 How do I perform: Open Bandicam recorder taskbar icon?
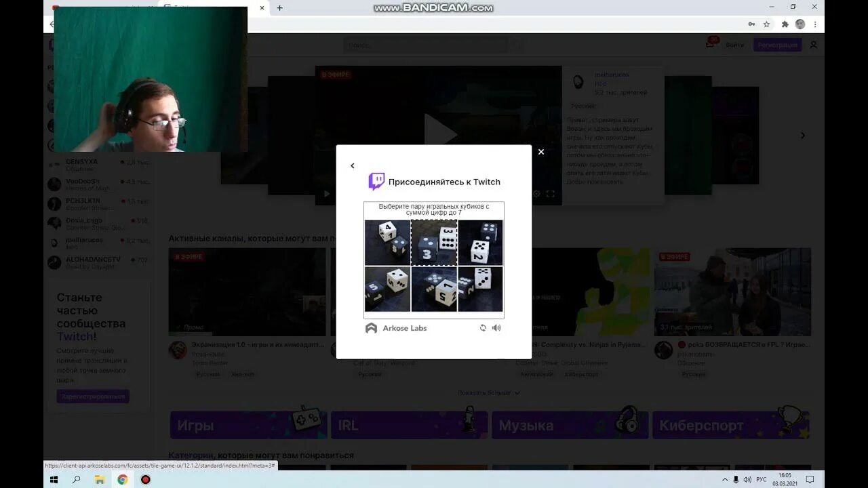(x=145, y=479)
